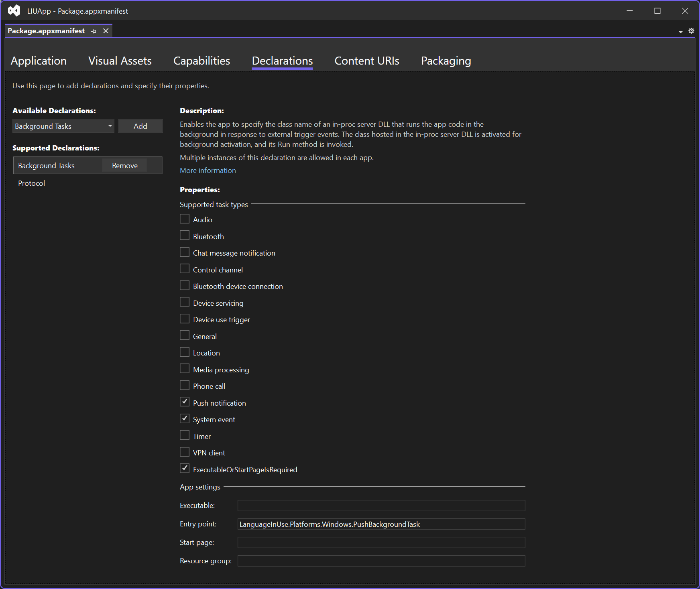Check the Media processing box

tap(185, 369)
